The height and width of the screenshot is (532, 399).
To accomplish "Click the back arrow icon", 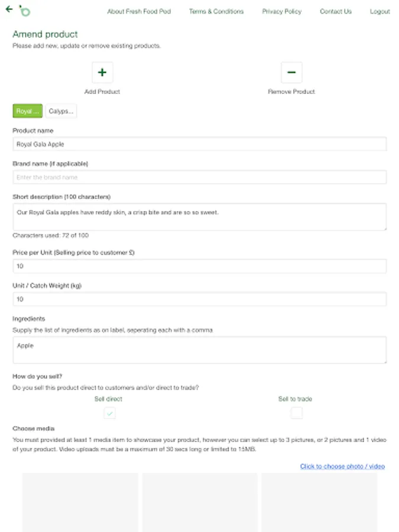I will pyautogui.click(x=8, y=9).
